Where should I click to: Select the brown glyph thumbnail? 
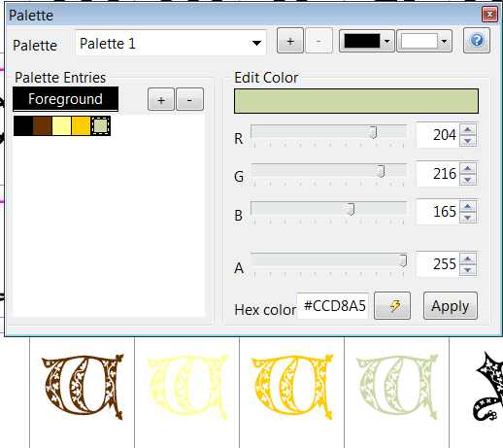click(x=83, y=387)
